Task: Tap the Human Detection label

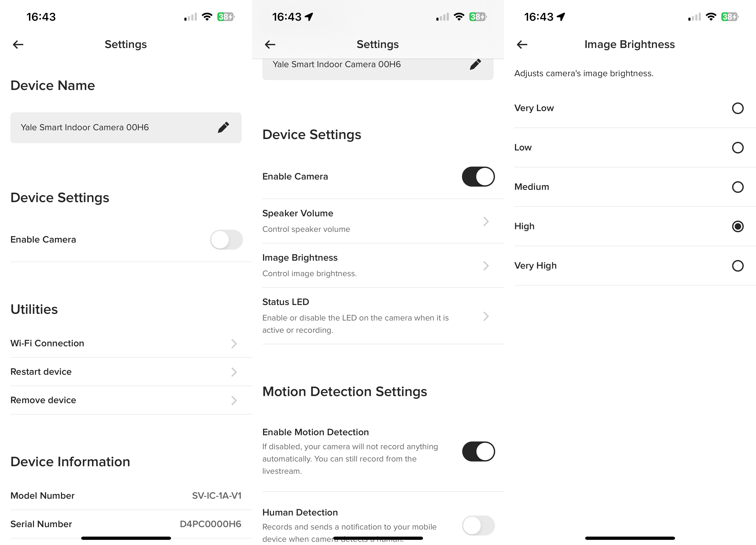Action: 300,512
